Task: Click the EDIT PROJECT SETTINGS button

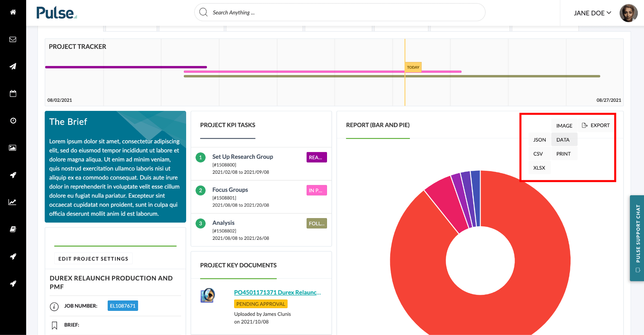Action: [93, 259]
